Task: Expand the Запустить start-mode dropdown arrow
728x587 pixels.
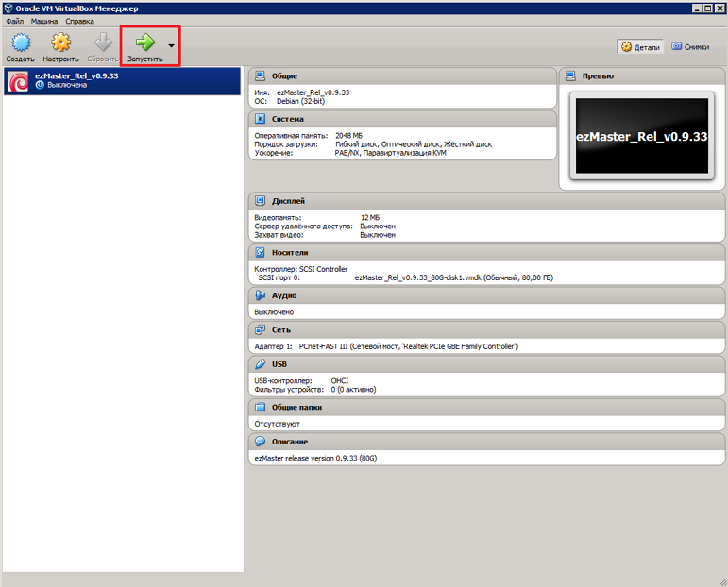Action: click(171, 46)
